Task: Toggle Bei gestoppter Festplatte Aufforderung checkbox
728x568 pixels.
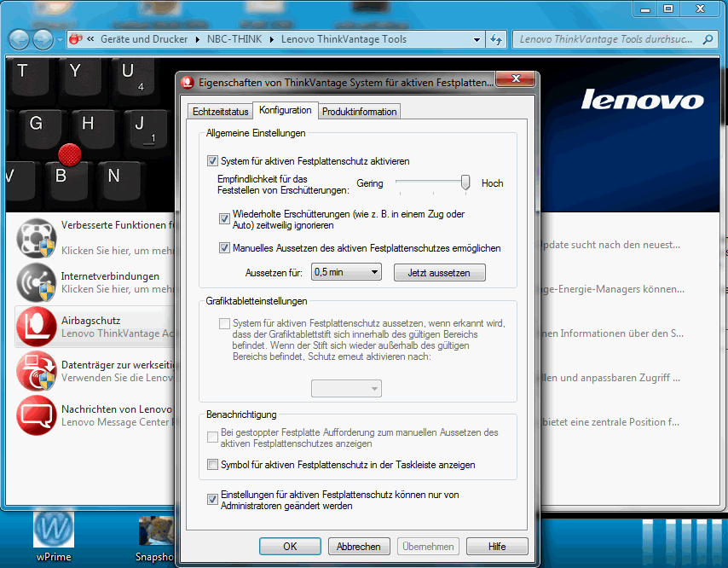Action: click(x=212, y=437)
